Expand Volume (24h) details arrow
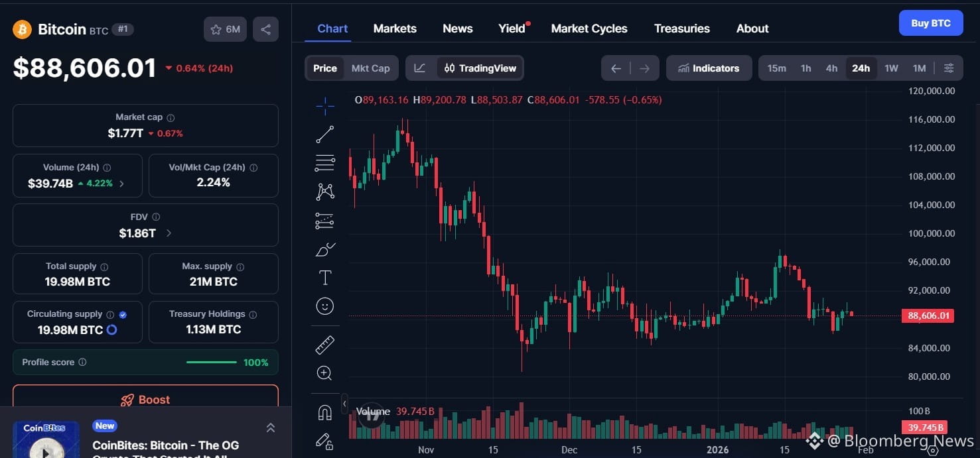The image size is (980, 458). point(121,184)
